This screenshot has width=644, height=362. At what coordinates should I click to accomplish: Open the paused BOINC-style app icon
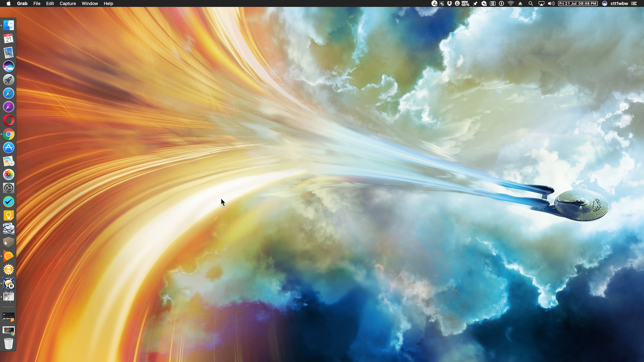click(8, 283)
